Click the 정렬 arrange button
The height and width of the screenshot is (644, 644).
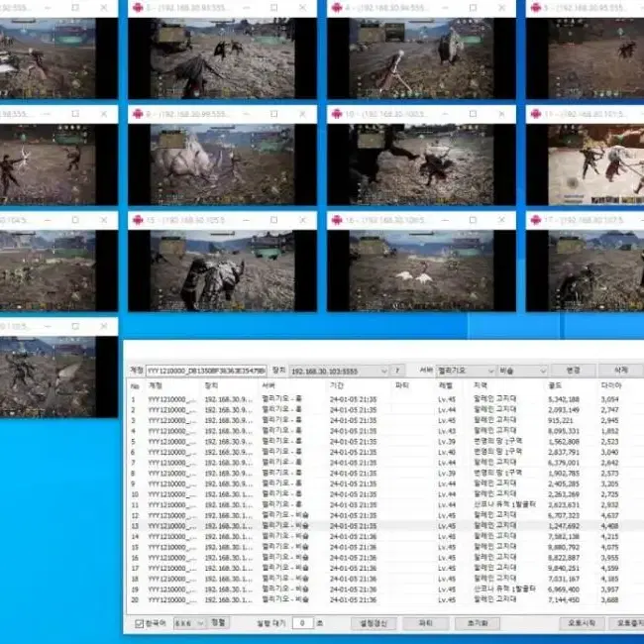(218, 622)
